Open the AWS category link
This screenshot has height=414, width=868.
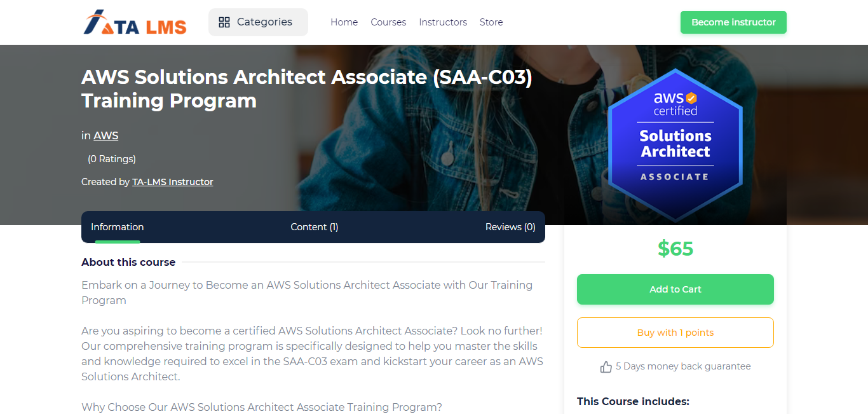pyautogui.click(x=106, y=135)
